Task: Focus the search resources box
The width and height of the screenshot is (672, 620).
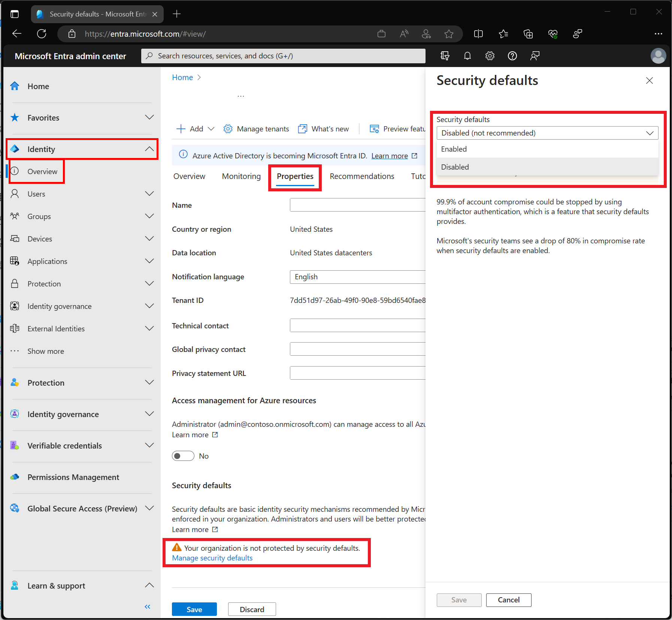Action: point(283,56)
